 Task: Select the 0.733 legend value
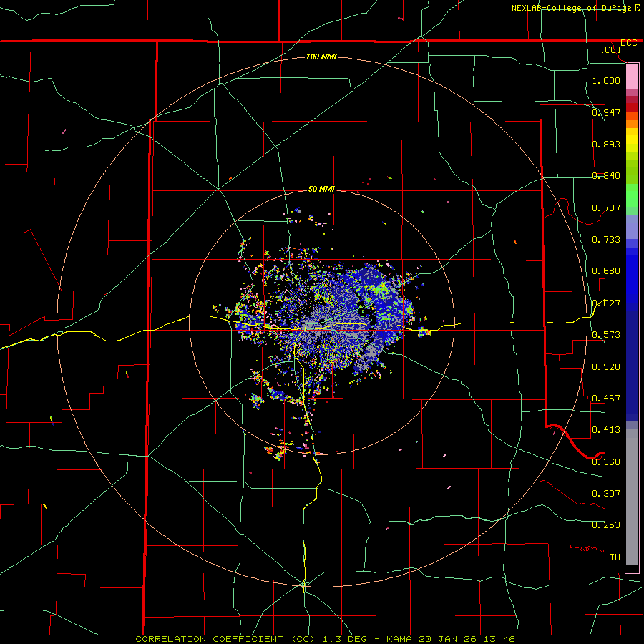tap(606, 240)
